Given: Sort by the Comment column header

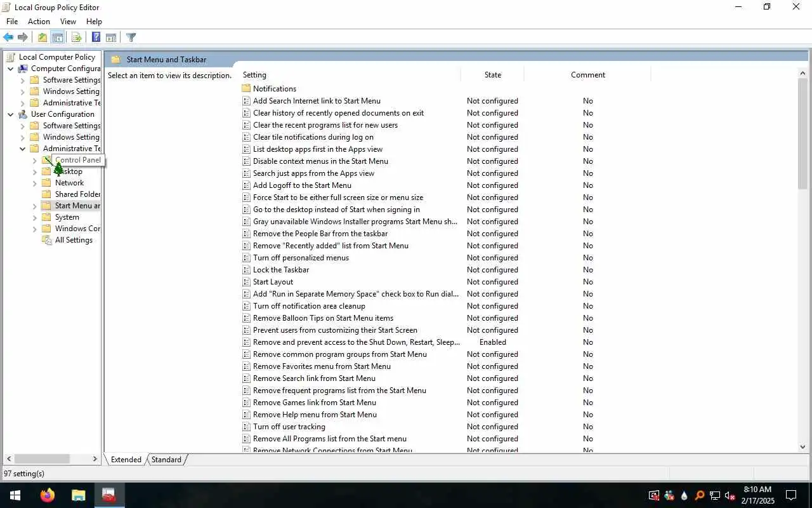Looking at the screenshot, I should click(587, 75).
